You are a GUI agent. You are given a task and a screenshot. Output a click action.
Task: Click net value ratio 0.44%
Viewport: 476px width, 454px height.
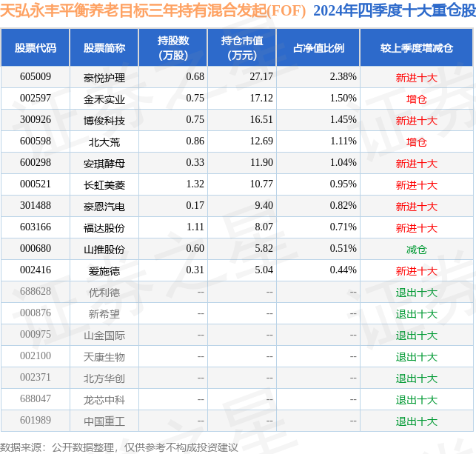[x=343, y=270]
